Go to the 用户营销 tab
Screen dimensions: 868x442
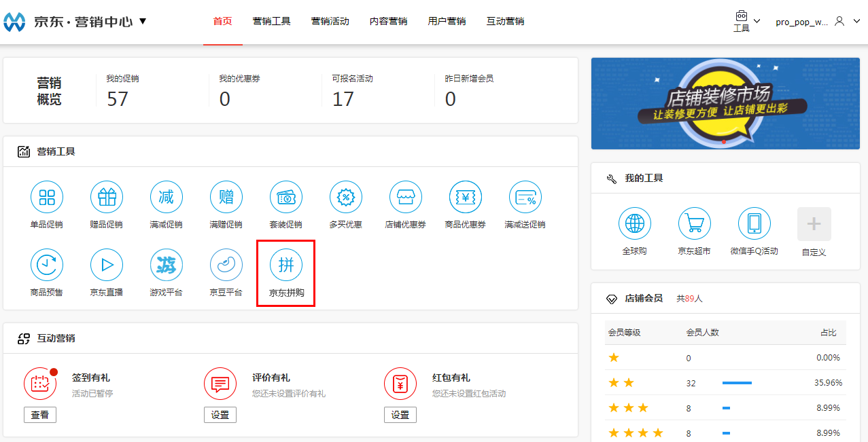(447, 21)
